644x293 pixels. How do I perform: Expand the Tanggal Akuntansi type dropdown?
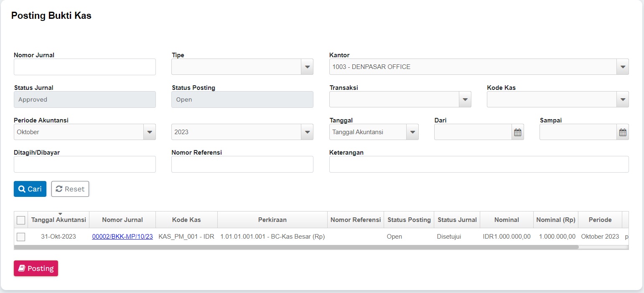click(412, 132)
